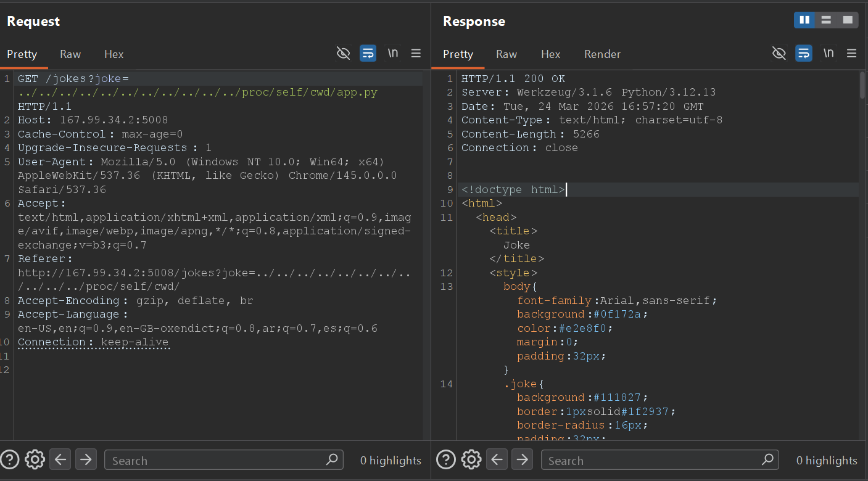Image resolution: width=868 pixels, height=481 pixels.
Task: Select top-bottom stacked layout icon
Action: click(826, 20)
